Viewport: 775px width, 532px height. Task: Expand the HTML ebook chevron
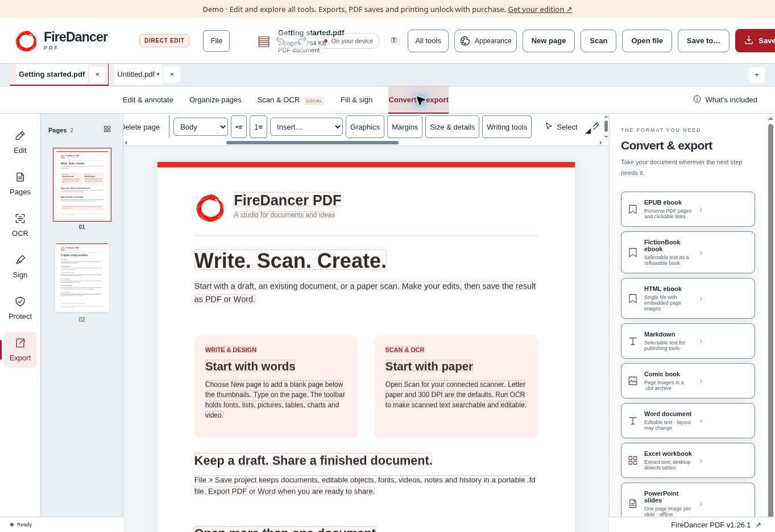pyautogui.click(x=701, y=298)
